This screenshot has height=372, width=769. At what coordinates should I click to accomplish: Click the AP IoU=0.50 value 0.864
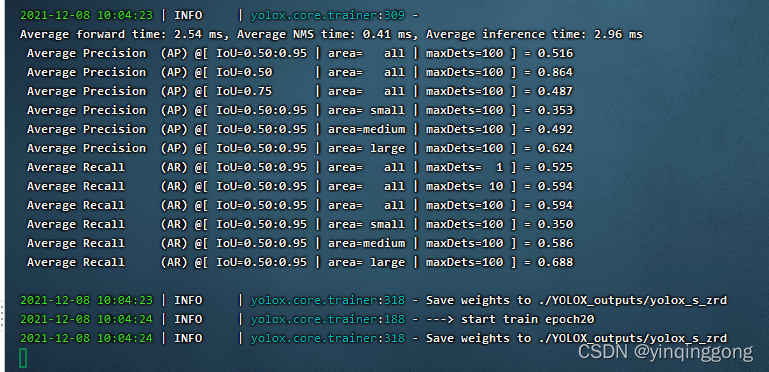tap(555, 72)
